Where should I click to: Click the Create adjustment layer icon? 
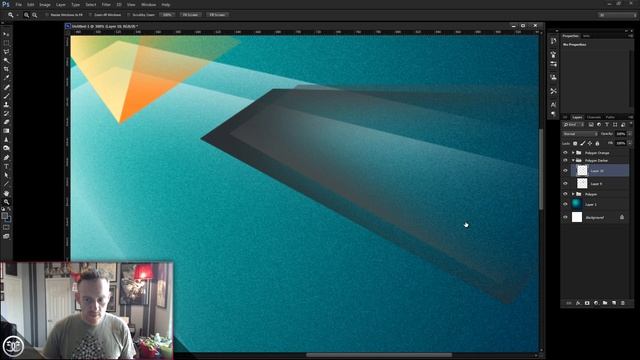coord(596,303)
